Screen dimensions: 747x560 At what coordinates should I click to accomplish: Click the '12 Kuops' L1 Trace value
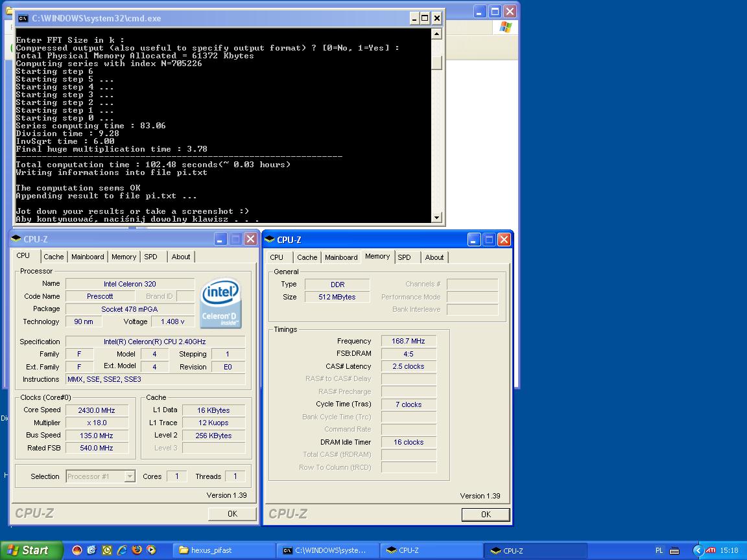click(x=213, y=423)
